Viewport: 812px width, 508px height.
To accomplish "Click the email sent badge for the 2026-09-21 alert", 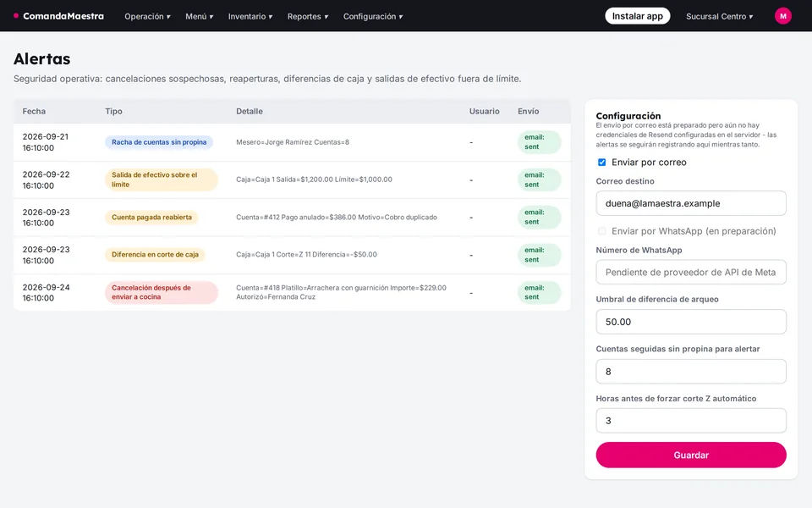I will pos(539,142).
